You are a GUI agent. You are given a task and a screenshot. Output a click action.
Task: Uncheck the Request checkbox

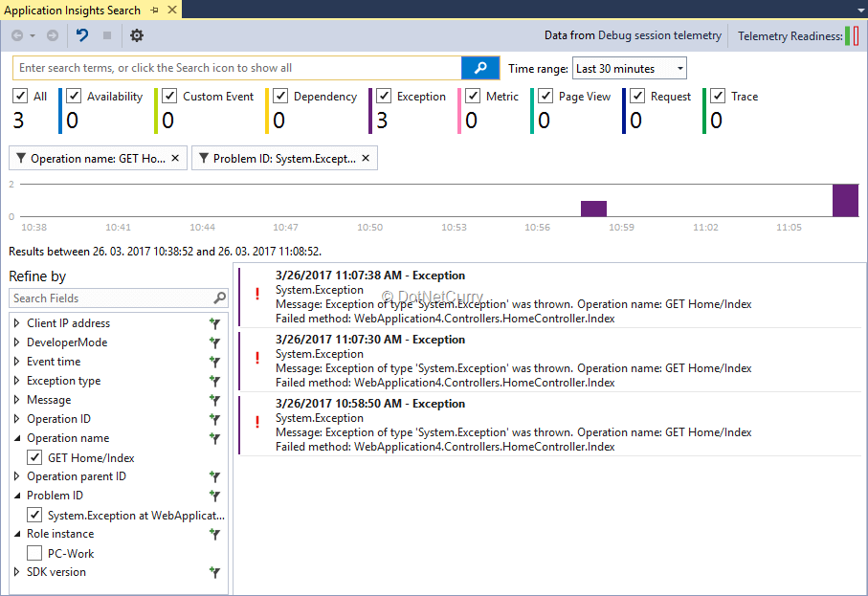click(x=637, y=96)
